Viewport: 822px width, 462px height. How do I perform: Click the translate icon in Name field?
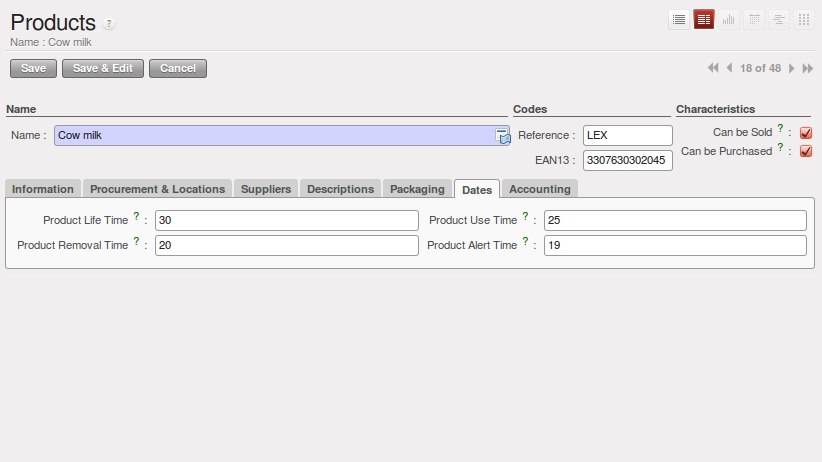[503, 136]
